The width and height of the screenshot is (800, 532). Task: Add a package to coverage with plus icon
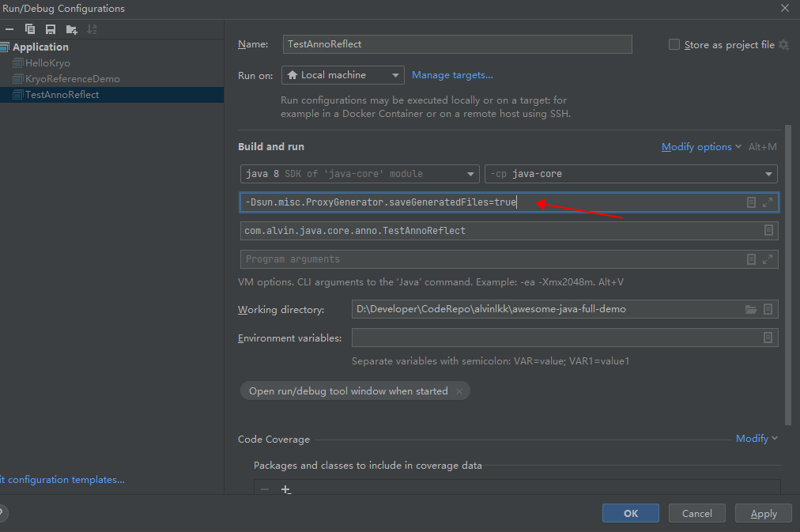285,489
